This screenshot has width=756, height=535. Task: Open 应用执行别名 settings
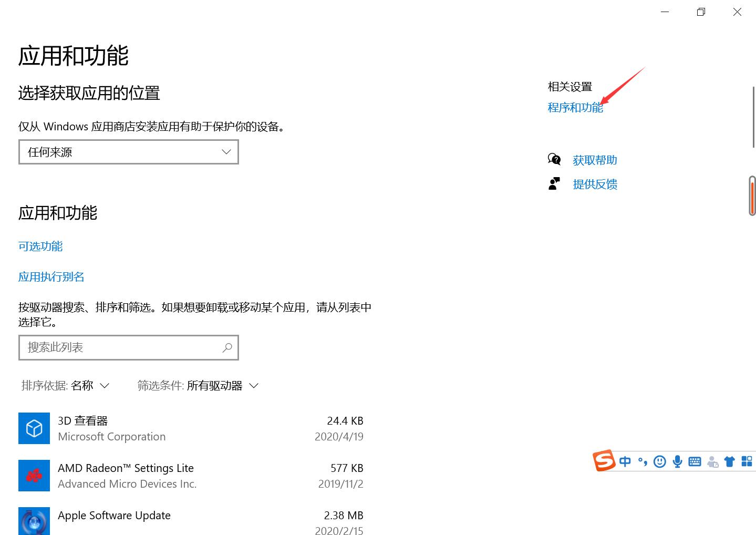point(50,276)
